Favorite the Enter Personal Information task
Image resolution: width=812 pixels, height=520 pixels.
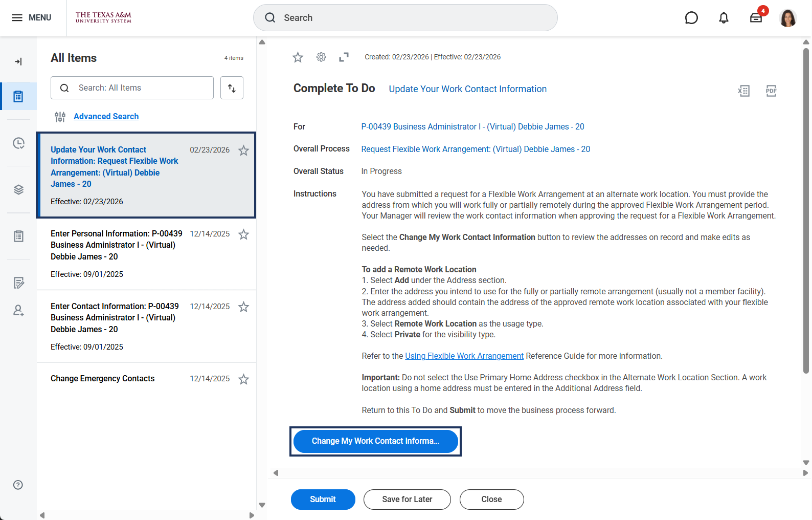tap(244, 234)
